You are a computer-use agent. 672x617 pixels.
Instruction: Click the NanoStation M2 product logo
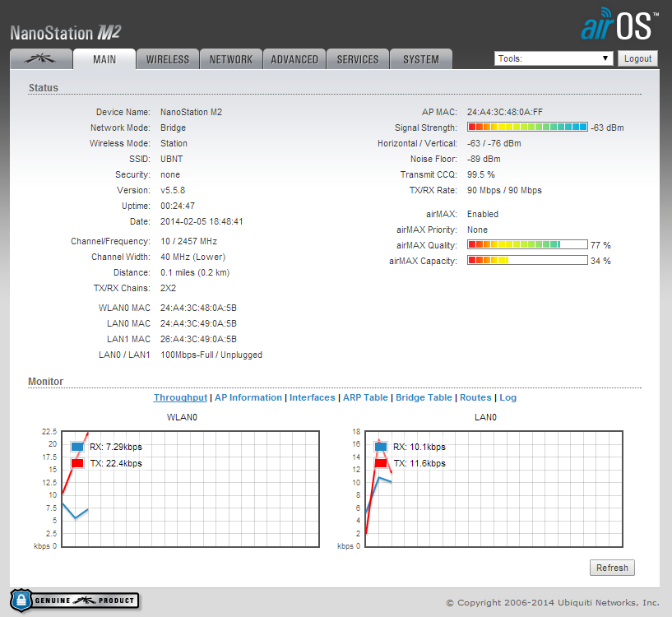[66, 33]
